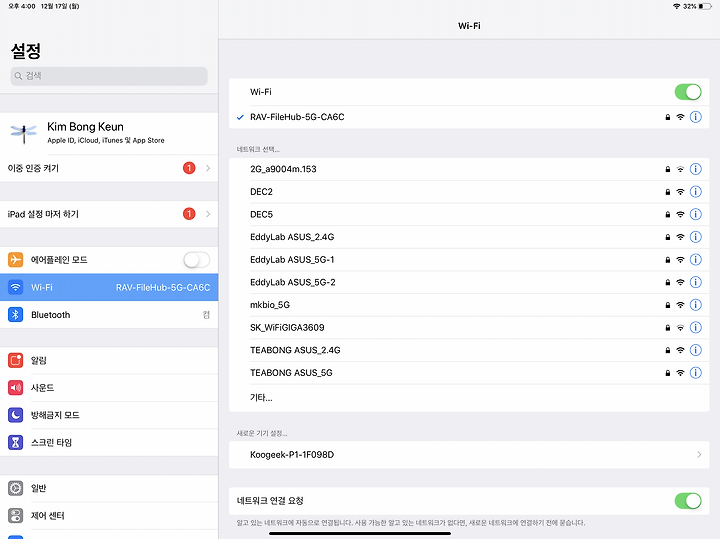Tap lock icon on DEC2 row
720x539 pixels.
click(x=668, y=192)
